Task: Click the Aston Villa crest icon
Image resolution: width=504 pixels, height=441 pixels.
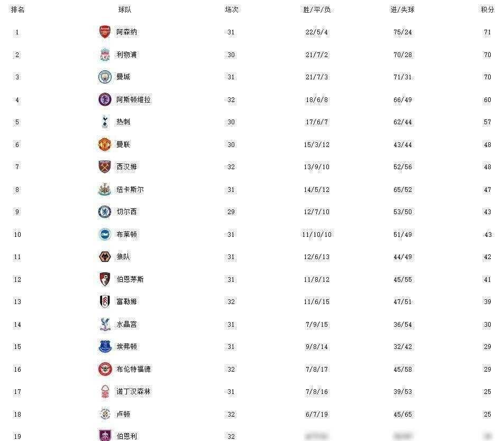Action: (105, 99)
